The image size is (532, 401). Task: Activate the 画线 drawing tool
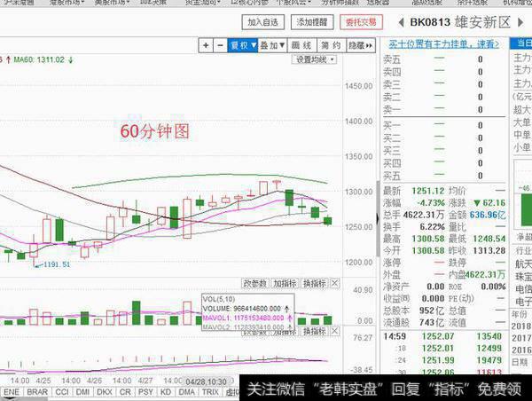[301, 45]
